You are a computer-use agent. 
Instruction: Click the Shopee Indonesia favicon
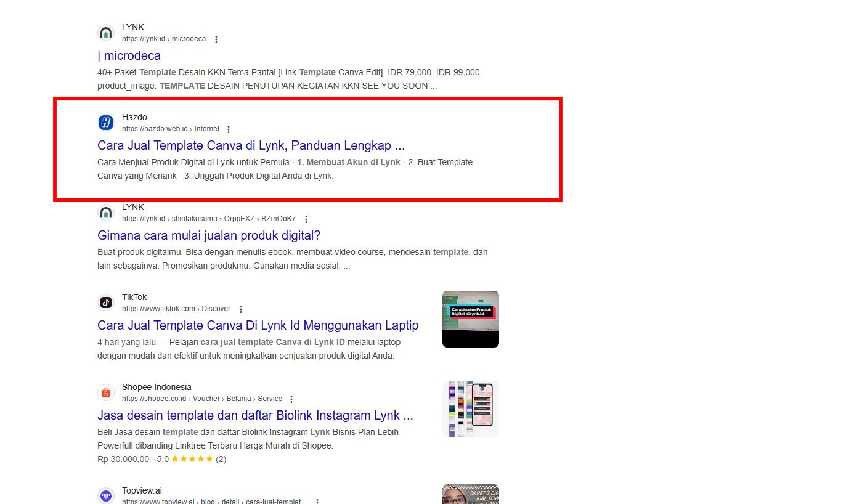click(x=106, y=392)
